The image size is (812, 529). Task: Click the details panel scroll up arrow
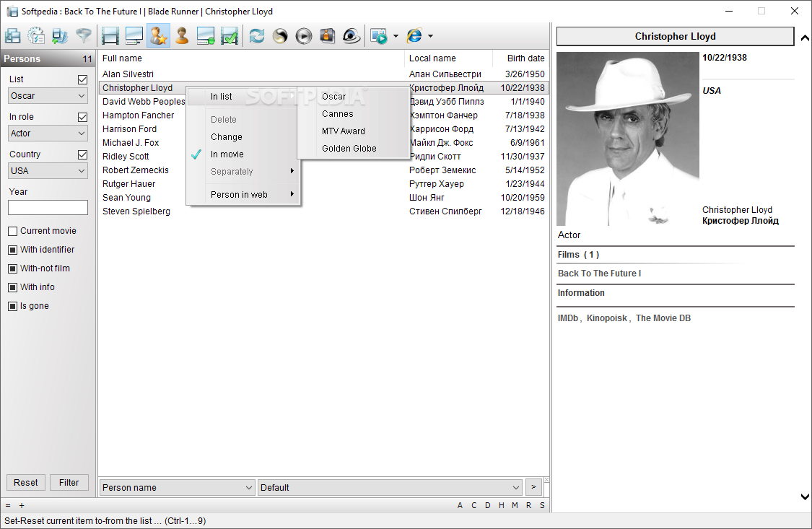(805, 38)
